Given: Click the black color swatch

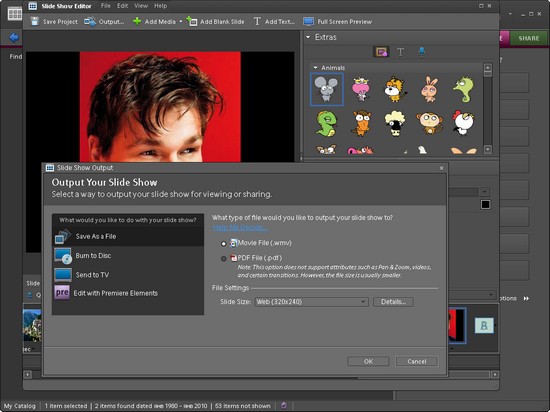Looking at the screenshot, I should (485, 204).
